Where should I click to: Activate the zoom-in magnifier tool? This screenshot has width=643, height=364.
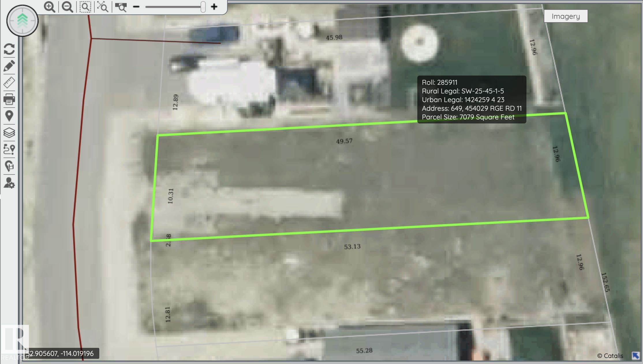point(50,7)
